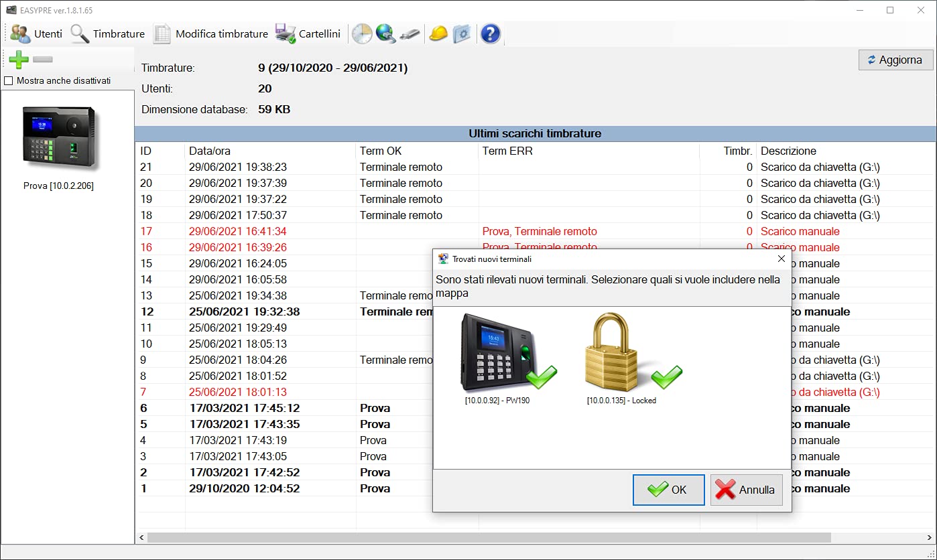This screenshot has width=937, height=560.
Task: Cancel the dialog with Annulla
Action: pos(746,490)
